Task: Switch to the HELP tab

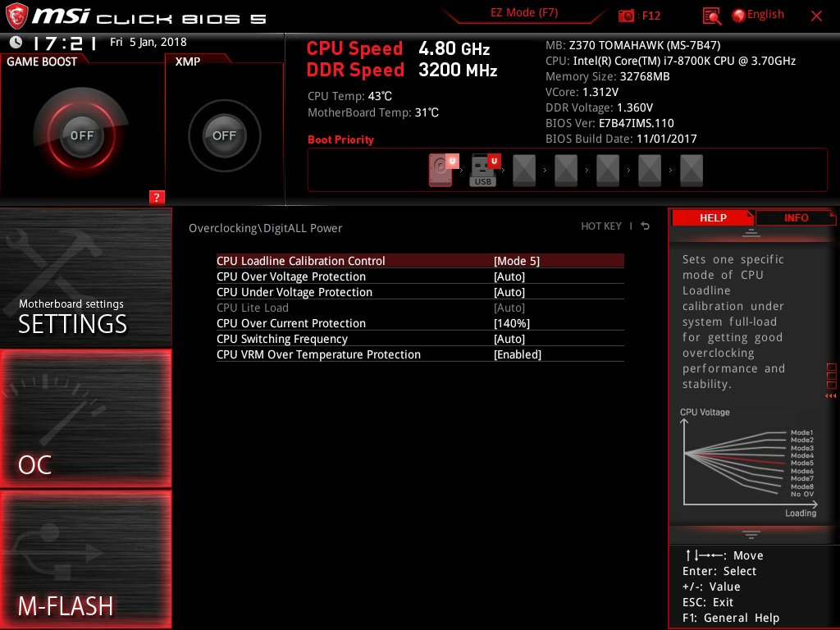Action: coord(713,217)
